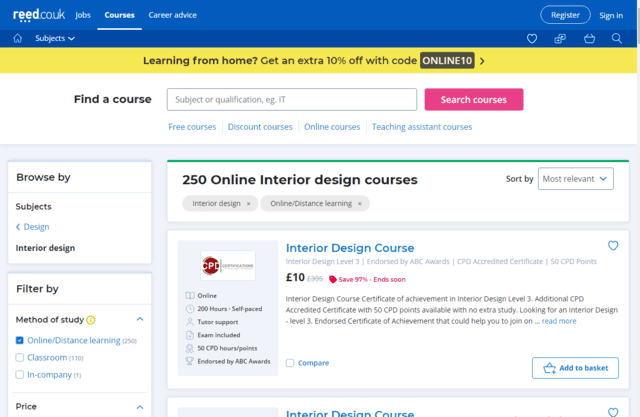Switch to the Jobs tab

(x=83, y=15)
